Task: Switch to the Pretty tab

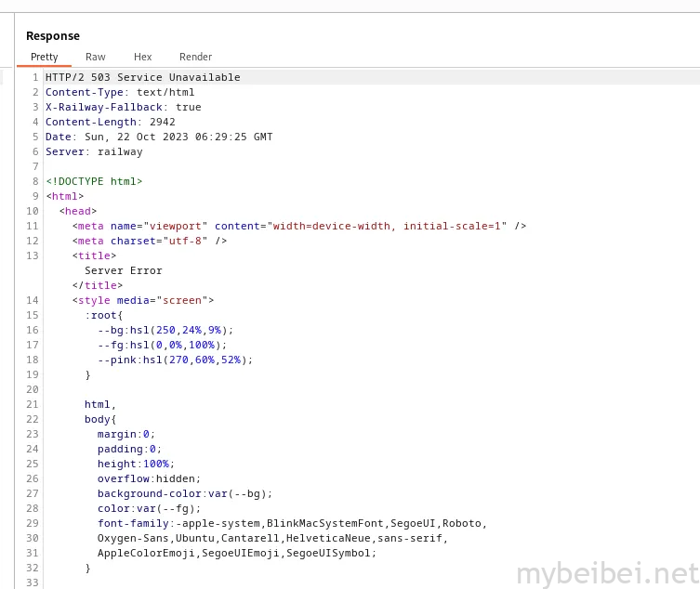Action: [x=45, y=57]
